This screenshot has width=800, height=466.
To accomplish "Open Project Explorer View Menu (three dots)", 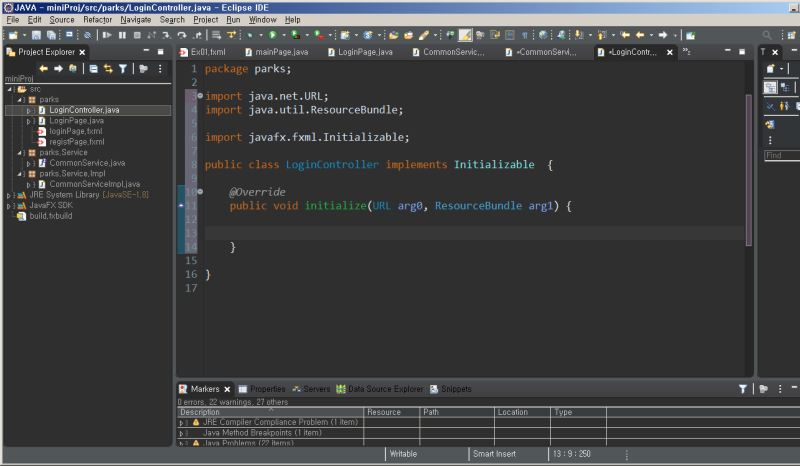I will point(160,68).
